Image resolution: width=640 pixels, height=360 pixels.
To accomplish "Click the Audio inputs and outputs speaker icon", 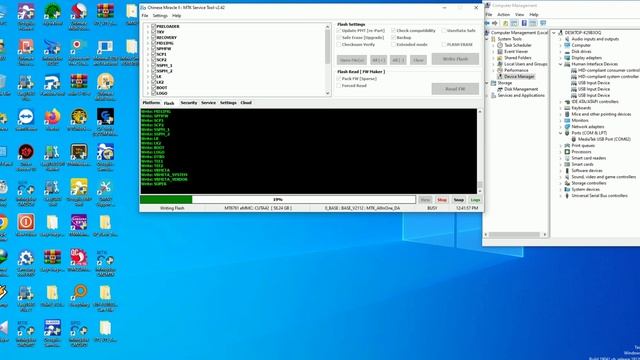I will [567, 39].
